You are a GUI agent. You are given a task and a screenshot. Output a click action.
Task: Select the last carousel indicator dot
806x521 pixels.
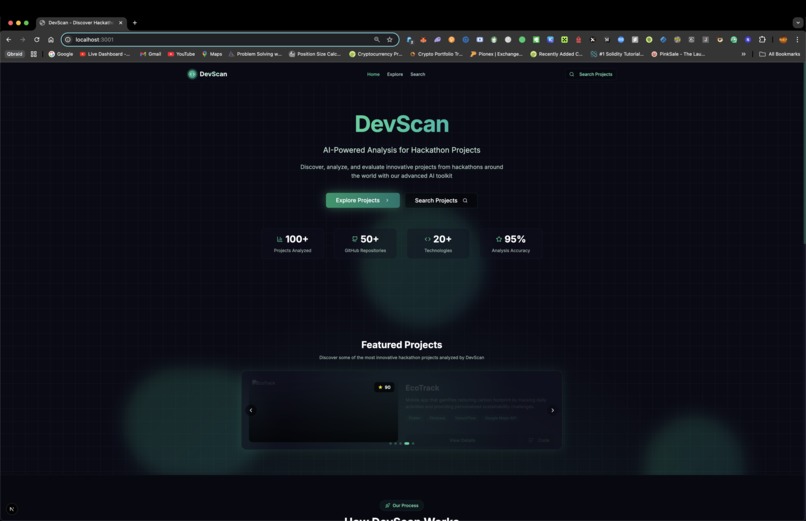413,443
